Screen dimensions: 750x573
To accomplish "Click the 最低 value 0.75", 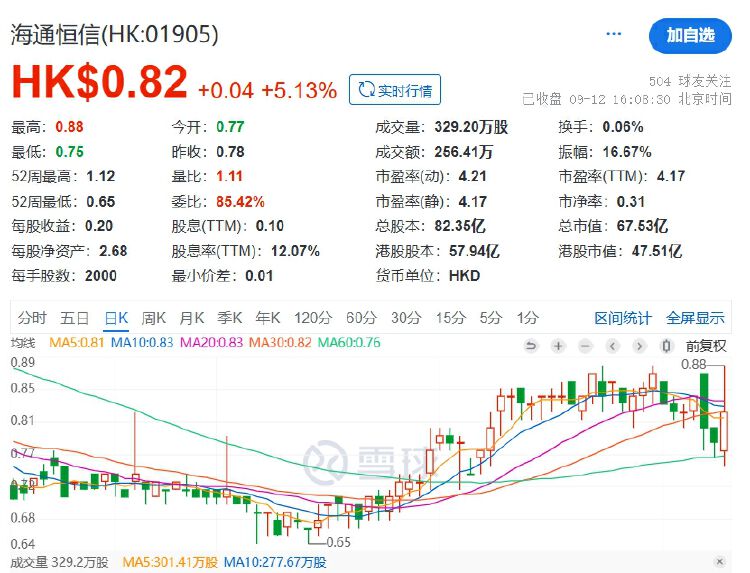I will (69, 152).
